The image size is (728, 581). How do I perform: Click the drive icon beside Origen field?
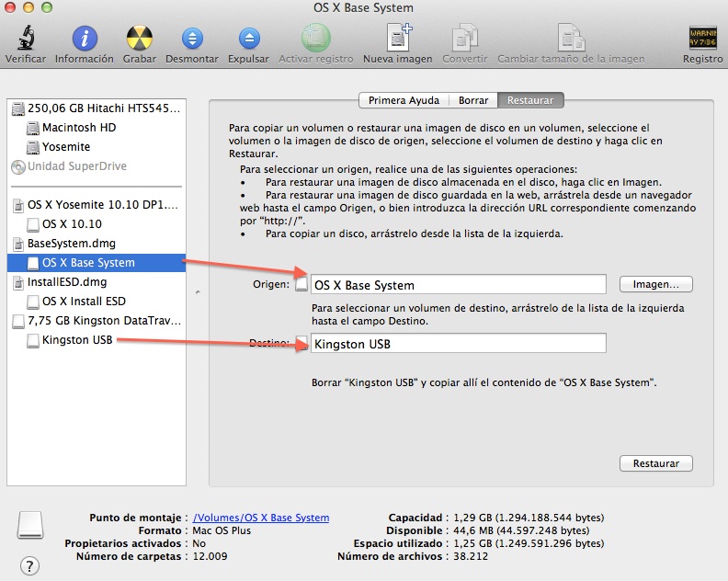pyautogui.click(x=301, y=284)
